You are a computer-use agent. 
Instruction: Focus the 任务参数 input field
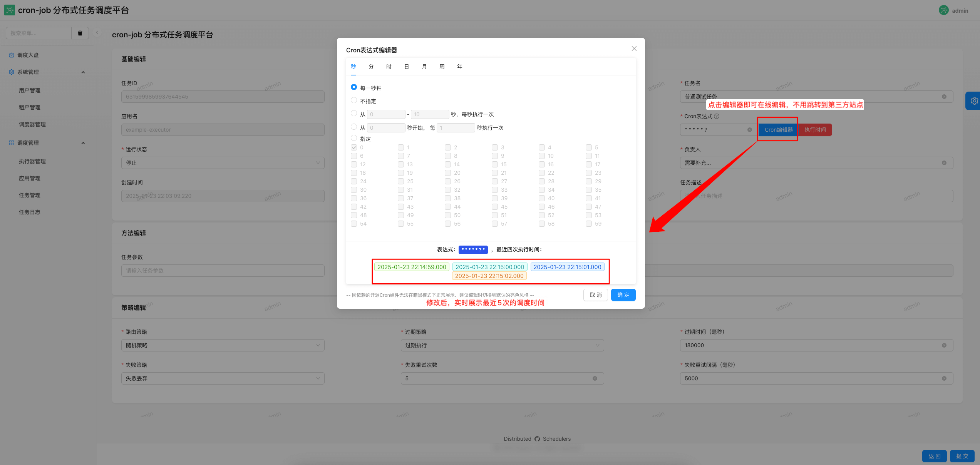[223, 271]
